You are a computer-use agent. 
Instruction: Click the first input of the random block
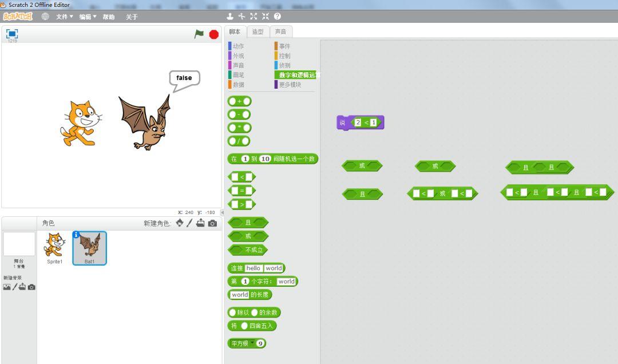coord(245,159)
